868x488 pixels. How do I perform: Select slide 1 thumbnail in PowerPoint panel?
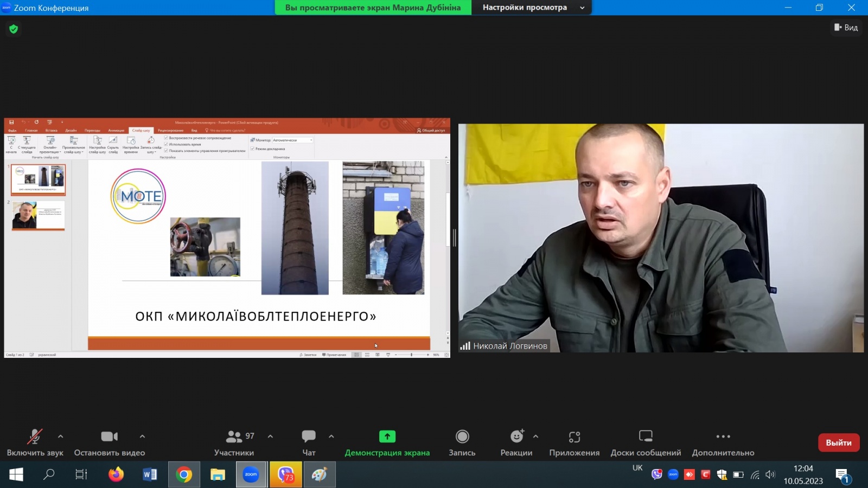click(x=38, y=179)
